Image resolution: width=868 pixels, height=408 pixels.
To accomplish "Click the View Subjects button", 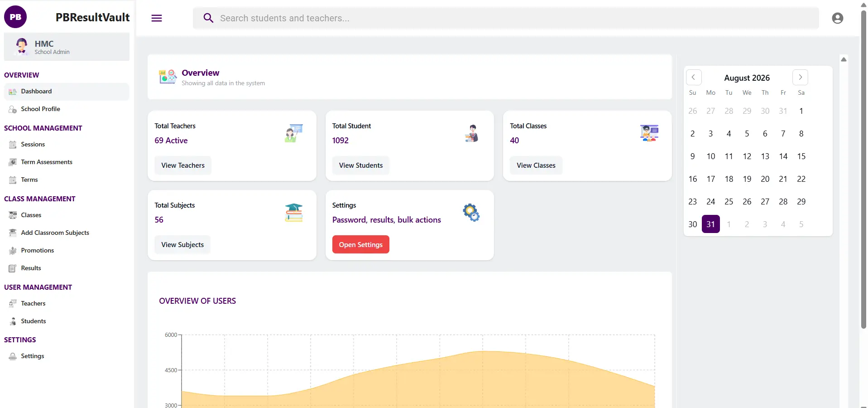I will (182, 245).
